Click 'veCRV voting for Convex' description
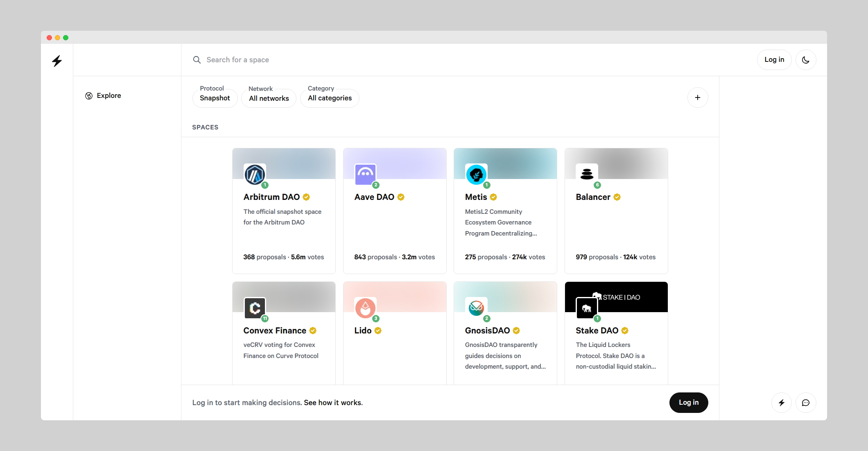The height and width of the screenshot is (451, 868). pyautogui.click(x=281, y=350)
